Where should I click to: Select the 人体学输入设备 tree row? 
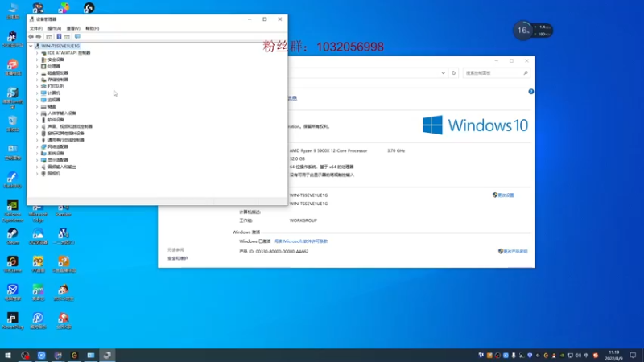(x=58, y=113)
